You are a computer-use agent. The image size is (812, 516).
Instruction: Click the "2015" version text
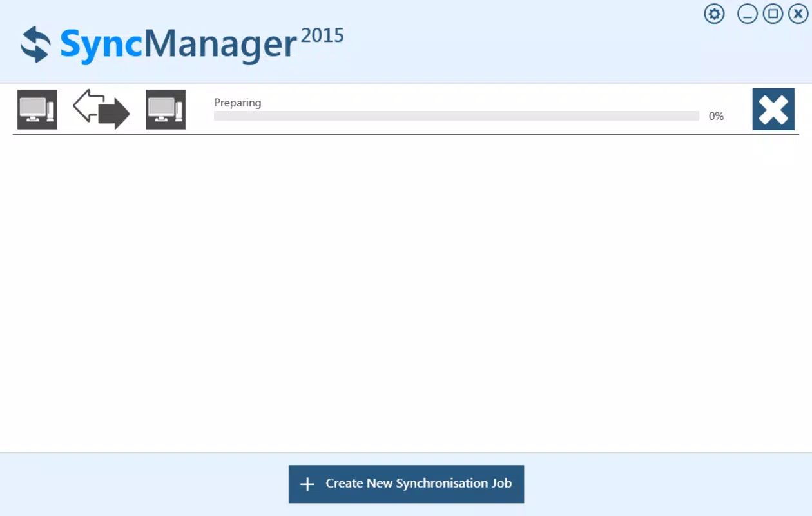pyautogui.click(x=322, y=35)
